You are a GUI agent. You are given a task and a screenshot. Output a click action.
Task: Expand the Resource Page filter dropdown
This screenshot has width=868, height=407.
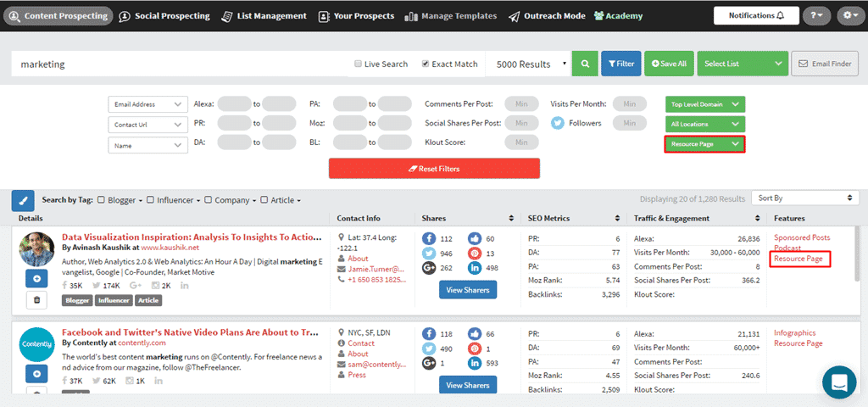click(x=704, y=145)
